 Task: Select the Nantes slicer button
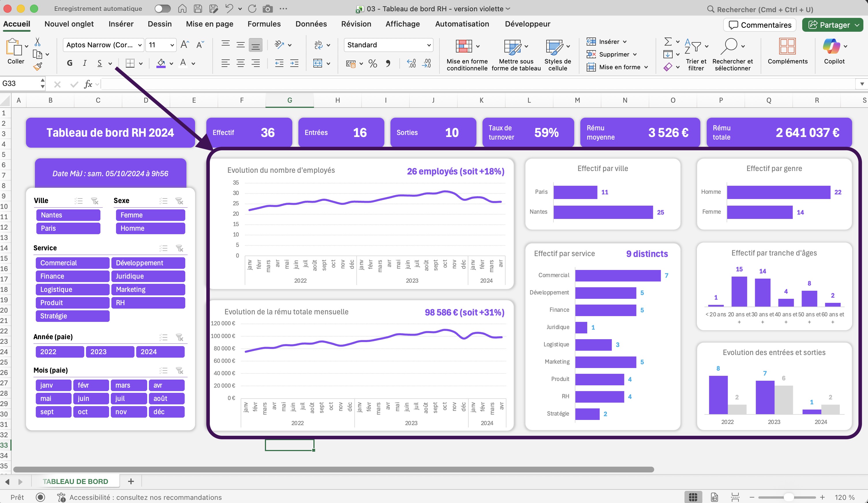[x=68, y=215]
